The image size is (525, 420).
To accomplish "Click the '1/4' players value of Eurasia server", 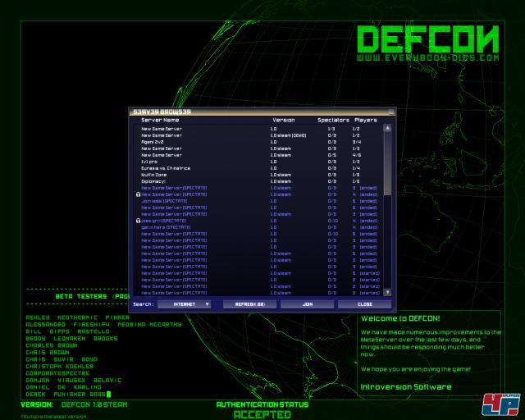I will (x=356, y=168).
